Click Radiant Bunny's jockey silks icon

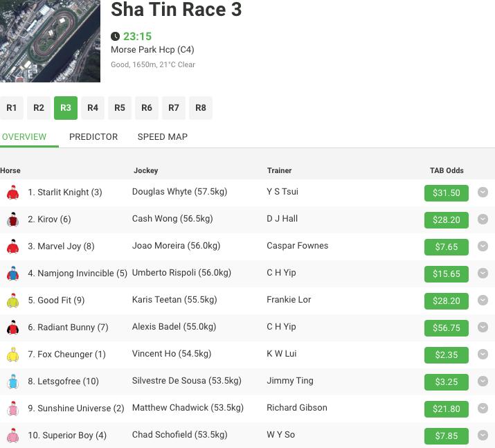click(12, 328)
